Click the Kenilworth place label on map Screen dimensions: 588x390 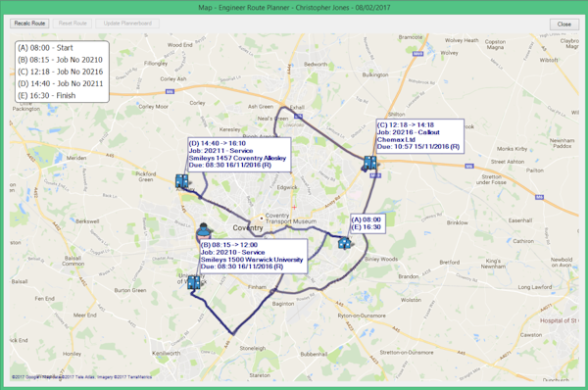click(167, 353)
